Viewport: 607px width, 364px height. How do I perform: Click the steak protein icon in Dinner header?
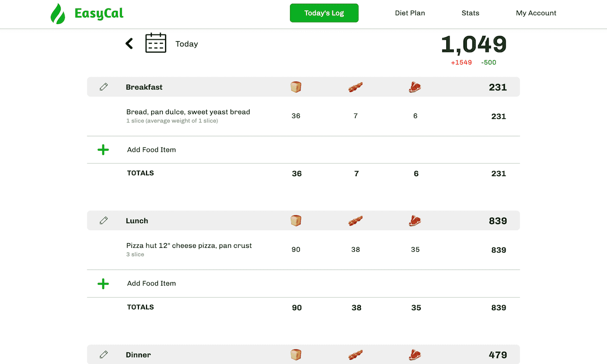pyautogui.click(x=415, y=355)
